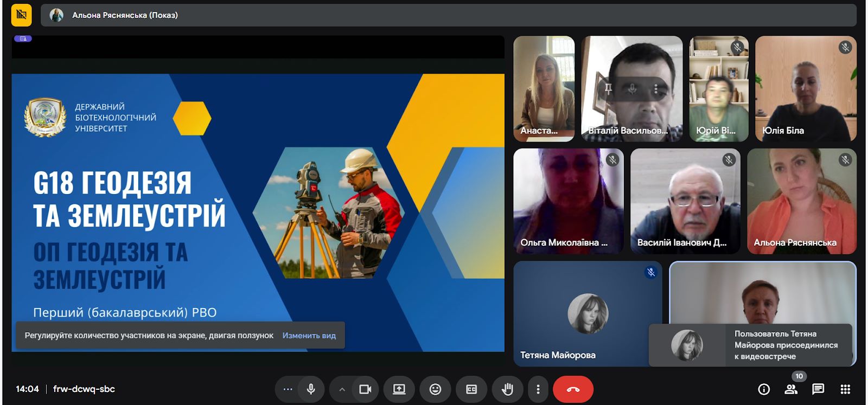Select Юрій Ві... participant video tile
The height and width of the screenshot is (405, 868).
pos(719,89)
